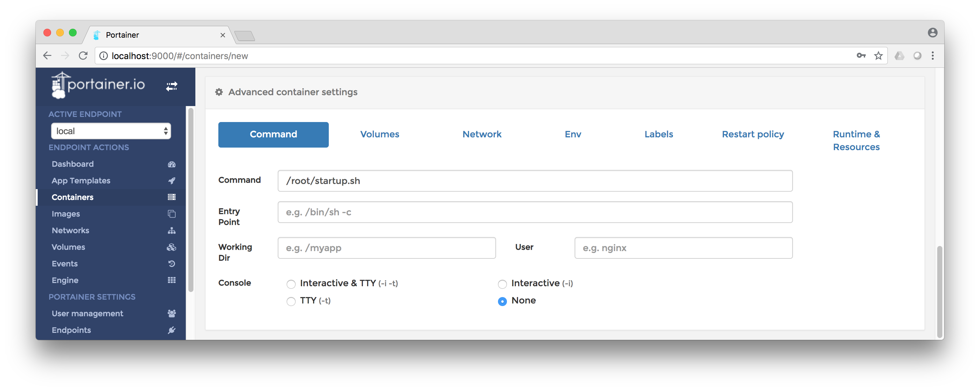Screen dimensions: 980x391
Task: Click the site info icon in address bar
Action: [x=103, y=56]
